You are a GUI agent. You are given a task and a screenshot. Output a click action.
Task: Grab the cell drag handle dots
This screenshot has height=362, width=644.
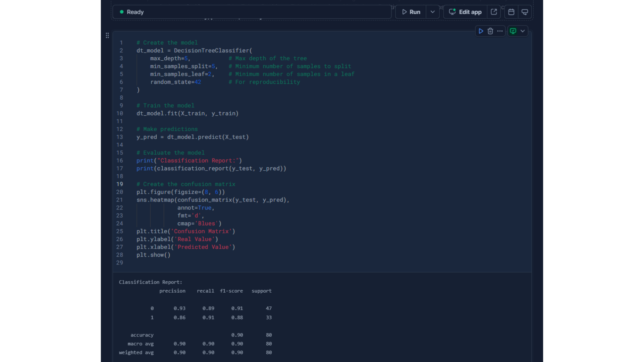(107, 36)
